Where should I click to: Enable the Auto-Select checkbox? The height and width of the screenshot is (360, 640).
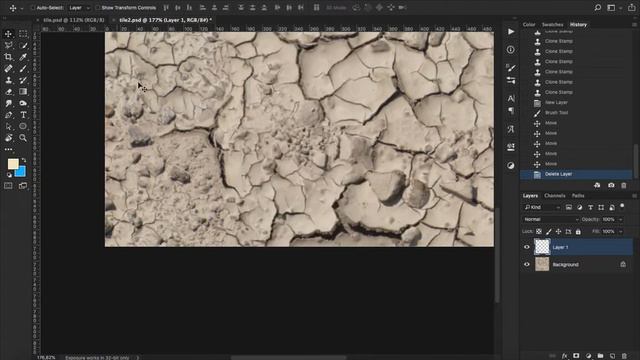click(x=33, y=8)
